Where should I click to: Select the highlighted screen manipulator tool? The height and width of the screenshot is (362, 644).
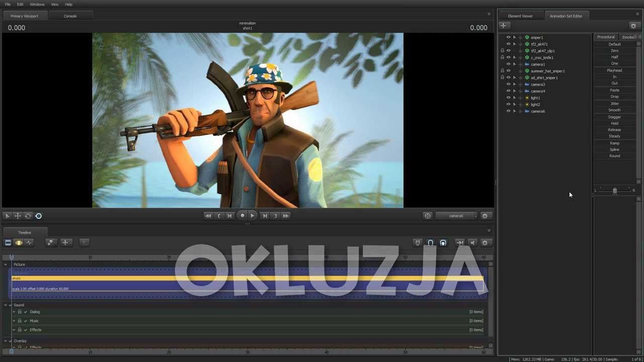(x=39, y=216)
